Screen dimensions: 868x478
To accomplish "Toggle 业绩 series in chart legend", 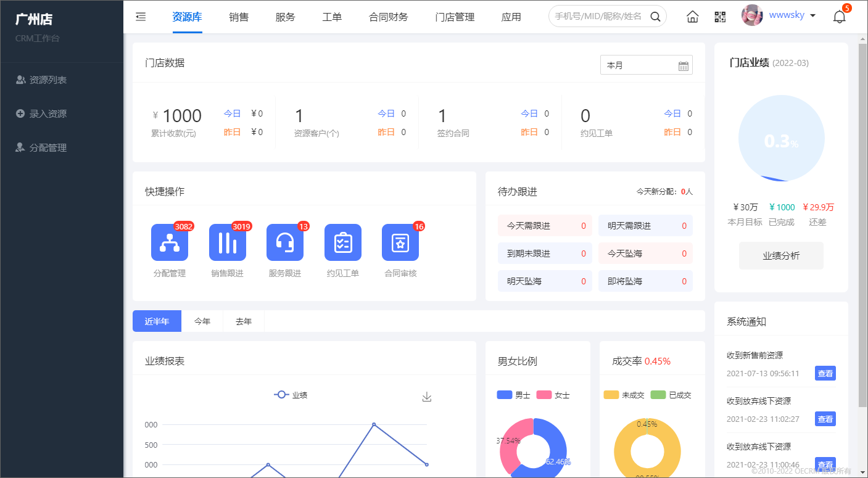I will [x=291, y=395].
